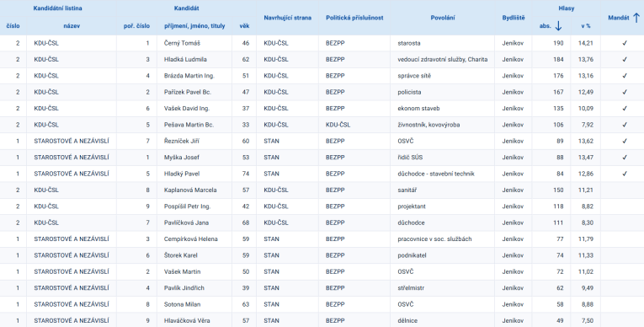Select the name 'Vašek Martin'
644x327 pixels.
pyautogui.click(x=182, y=271)
